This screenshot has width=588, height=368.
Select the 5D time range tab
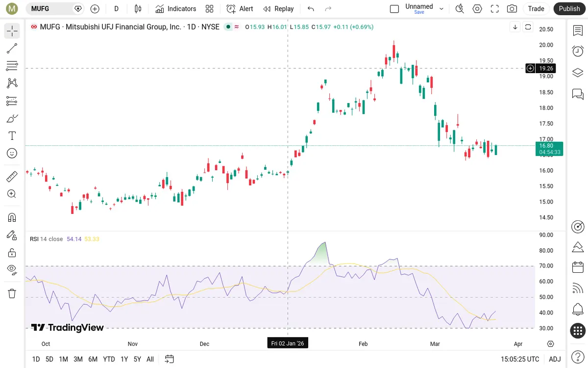pyautogui.click(x=49, y=359)
